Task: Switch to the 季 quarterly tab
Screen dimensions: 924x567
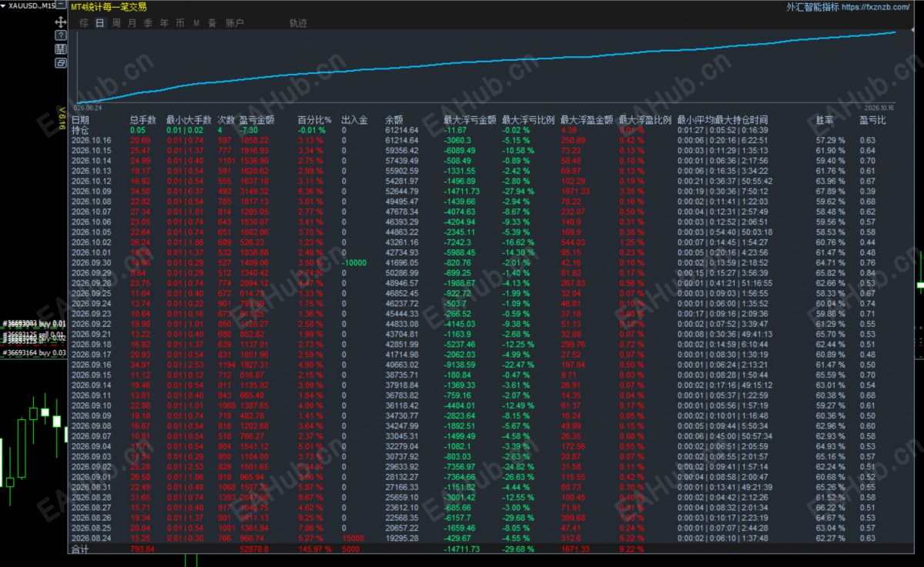Action: [148, 23]
